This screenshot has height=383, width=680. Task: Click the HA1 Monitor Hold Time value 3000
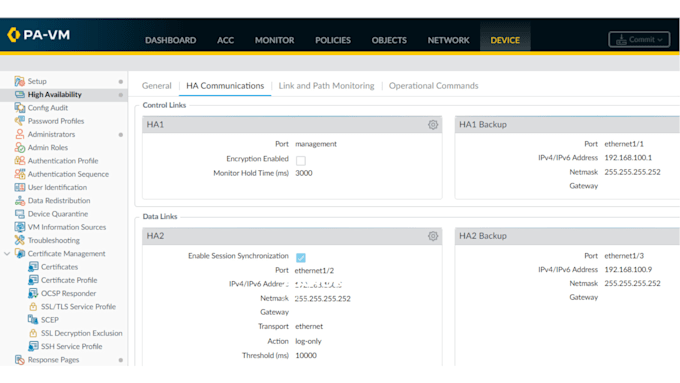pos(304,173)
